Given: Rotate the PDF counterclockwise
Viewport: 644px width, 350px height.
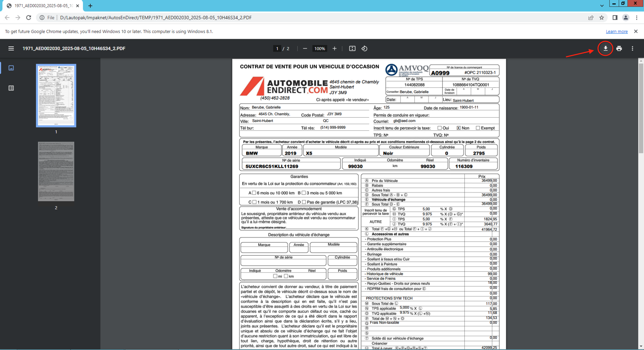Looking at the screenshot, I should (x=364, y=48).
